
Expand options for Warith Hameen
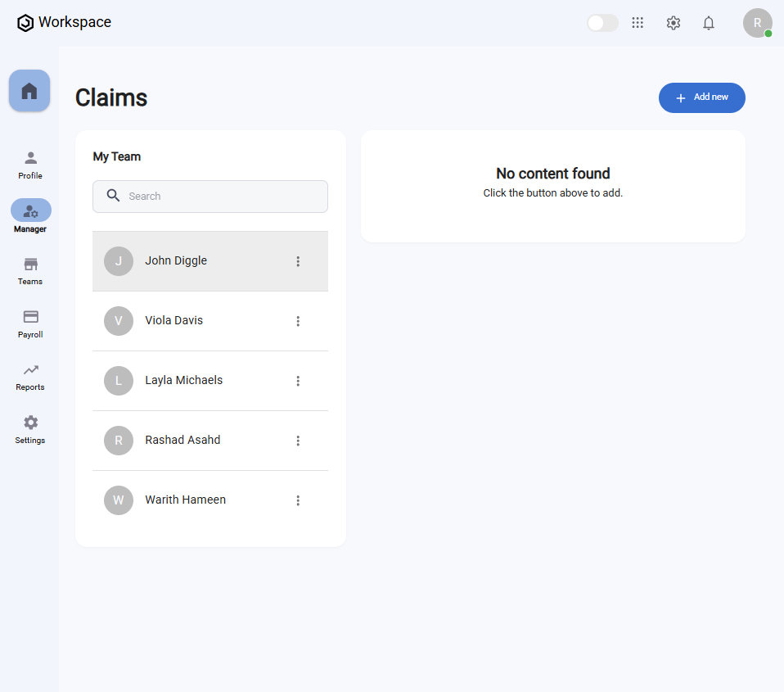pyautogui.click(x=298, y=500)
